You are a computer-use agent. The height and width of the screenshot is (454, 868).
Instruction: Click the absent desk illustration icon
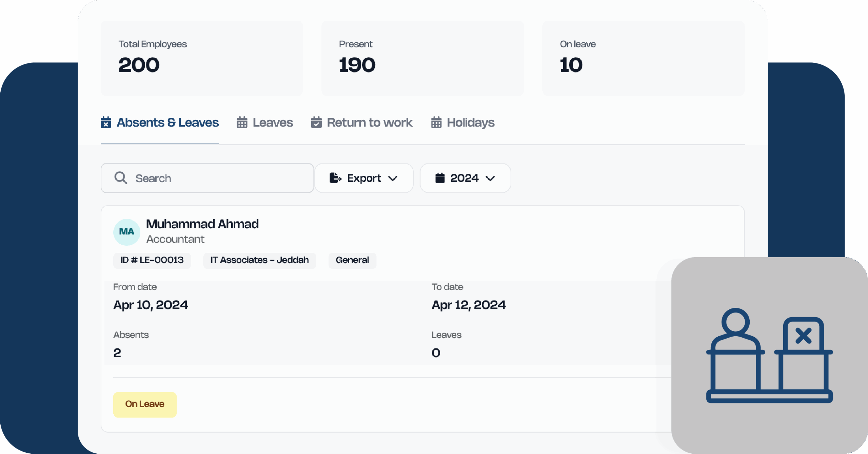point(769,355)
